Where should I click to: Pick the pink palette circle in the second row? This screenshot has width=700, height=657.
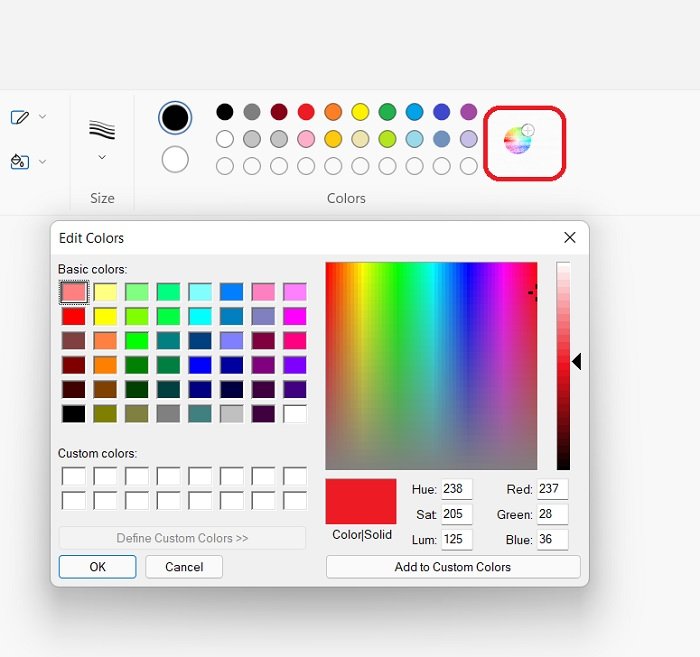tap(306, 139)
